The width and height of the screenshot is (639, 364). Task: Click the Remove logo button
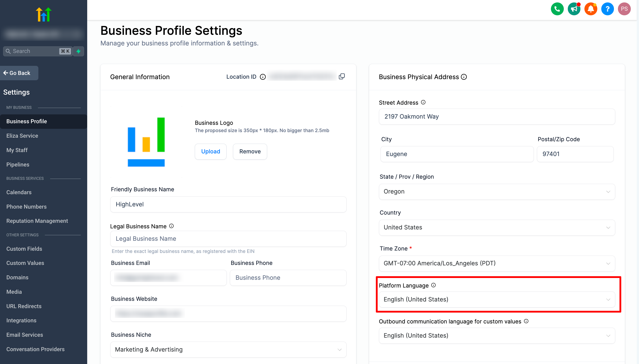[x=250, y=151]
